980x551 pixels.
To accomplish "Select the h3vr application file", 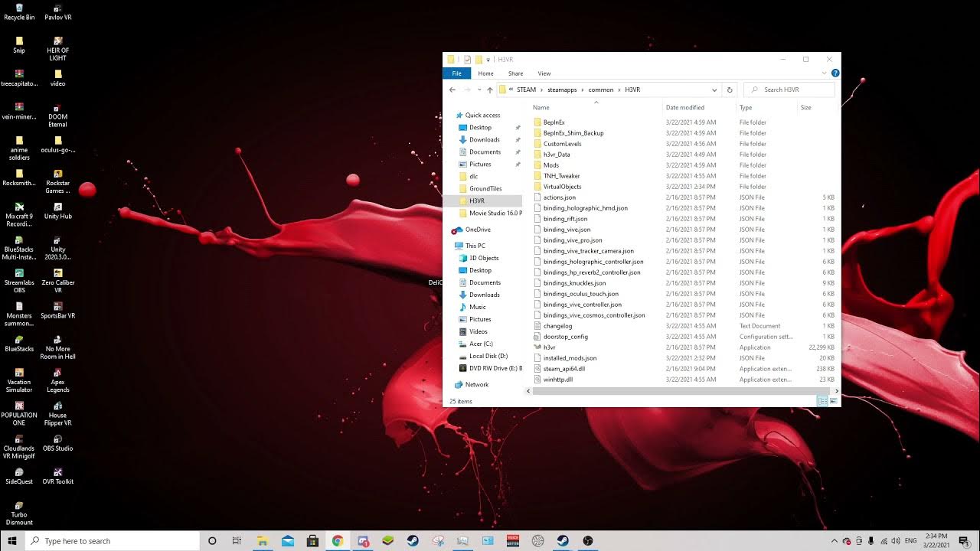I will pos(549,347).
